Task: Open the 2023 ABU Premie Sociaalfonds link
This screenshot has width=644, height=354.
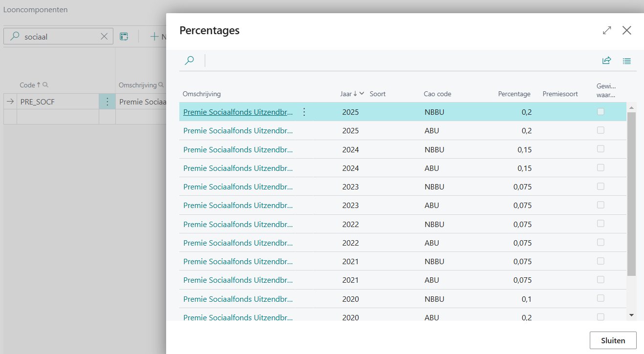Action: (238, 206)
